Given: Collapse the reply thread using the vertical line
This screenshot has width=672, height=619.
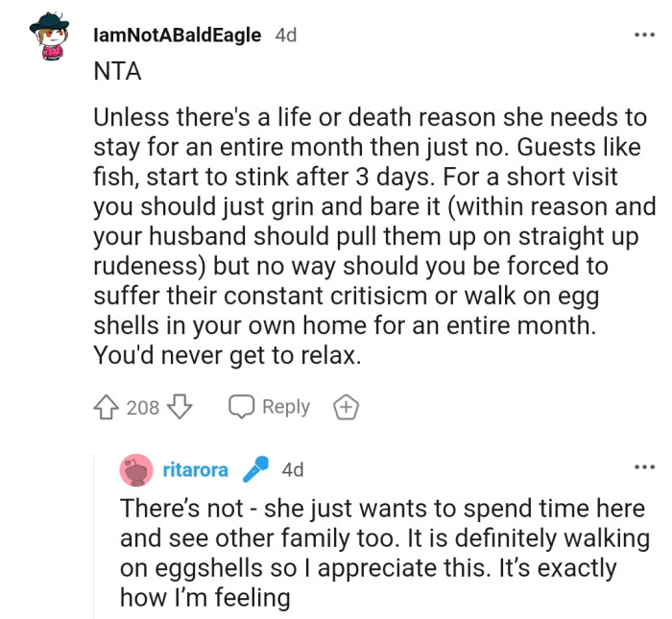Looking at the screenshot, I should coord(94,537).
